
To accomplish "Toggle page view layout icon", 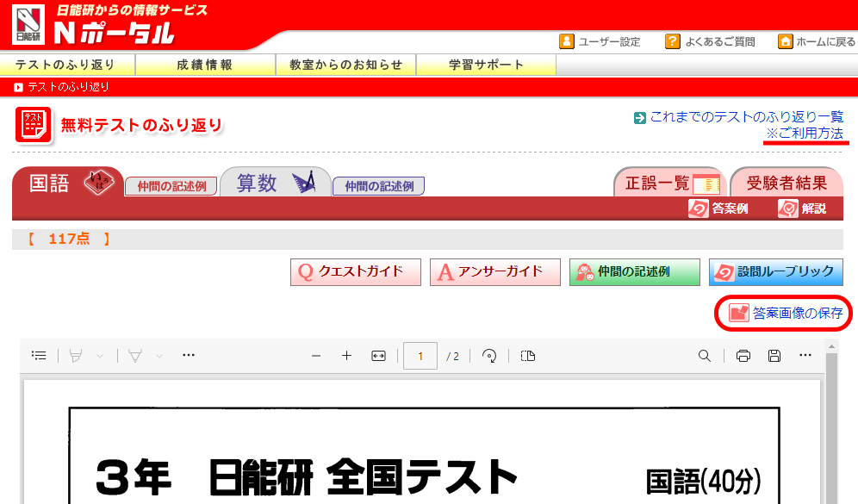I will pos(528,356).
